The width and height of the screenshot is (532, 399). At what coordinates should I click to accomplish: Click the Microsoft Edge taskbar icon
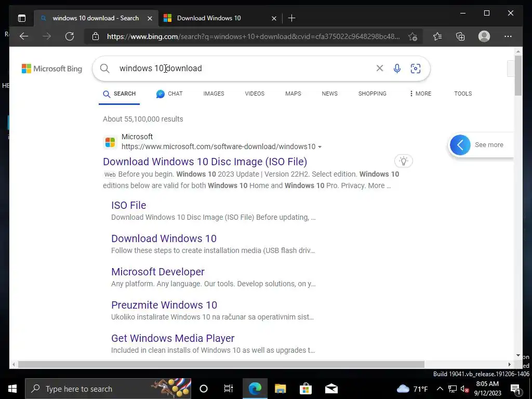[255, 389]
